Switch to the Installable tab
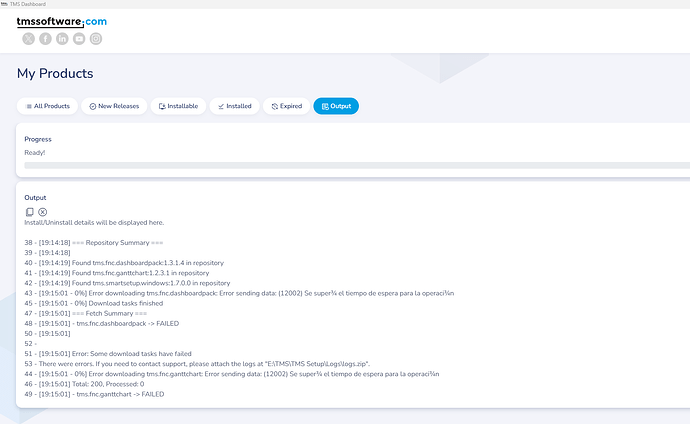 point(178,106)
